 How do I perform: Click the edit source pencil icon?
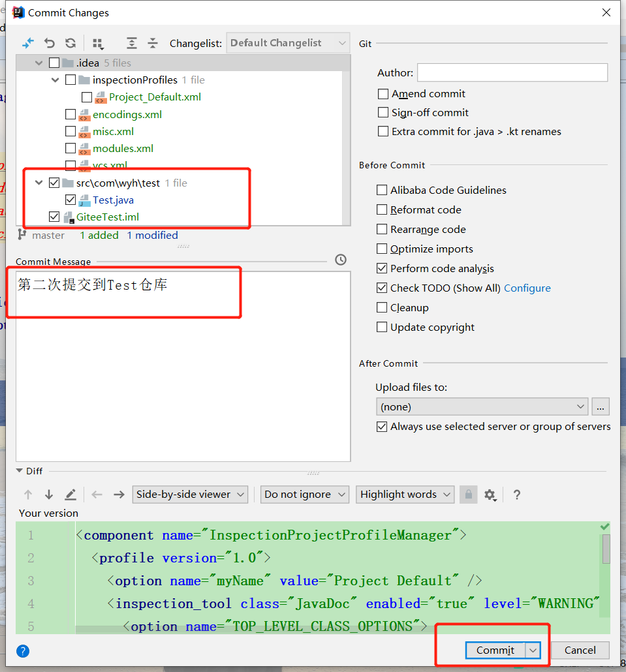pyautogui.click(x=70, y=495)
